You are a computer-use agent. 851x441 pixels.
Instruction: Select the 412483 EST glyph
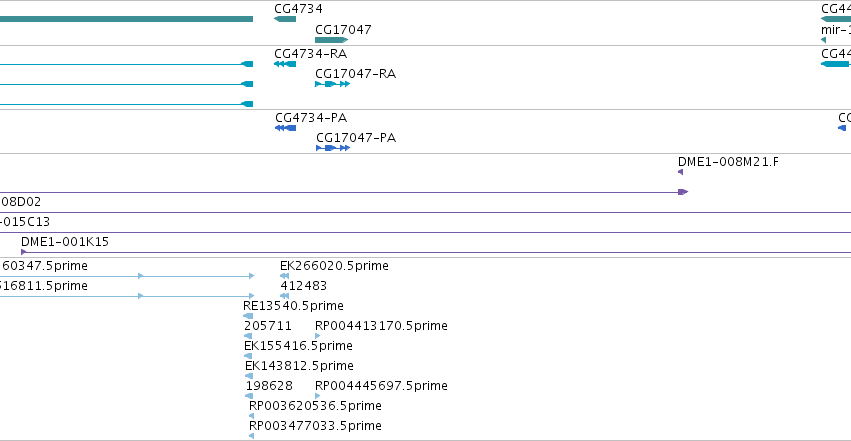284,296
